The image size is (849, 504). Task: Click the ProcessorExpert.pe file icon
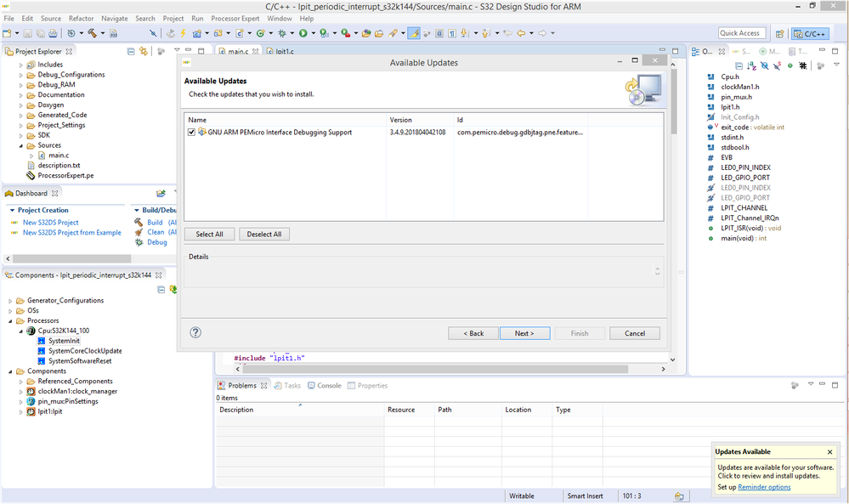pyautogui.click(x=31, y=175)
